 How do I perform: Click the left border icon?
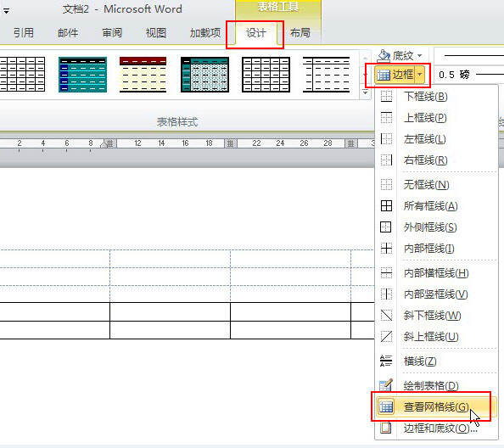coord(386,139)
